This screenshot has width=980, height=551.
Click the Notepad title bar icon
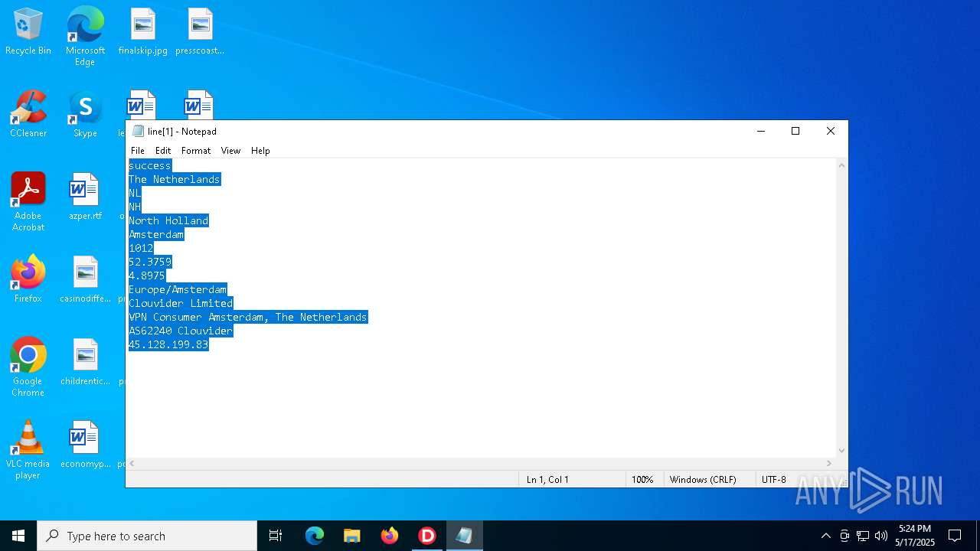pyautogui.click(x=139, y=132)
